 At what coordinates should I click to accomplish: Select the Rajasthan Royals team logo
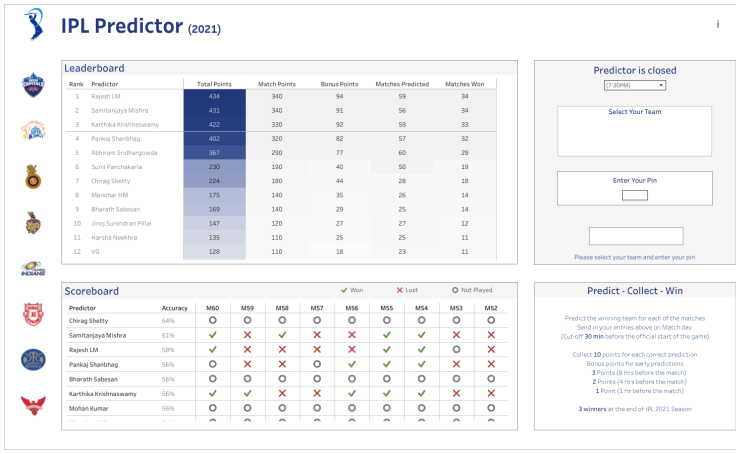33,360
